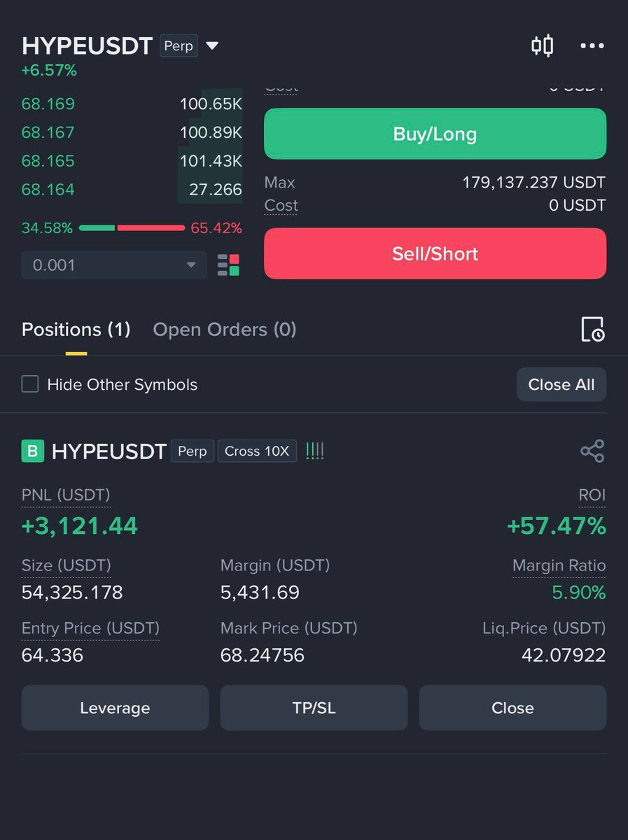Tap the PNL (USDT) label
The width and height of the screenshot is (628, 840).
[x=66, y=496]
